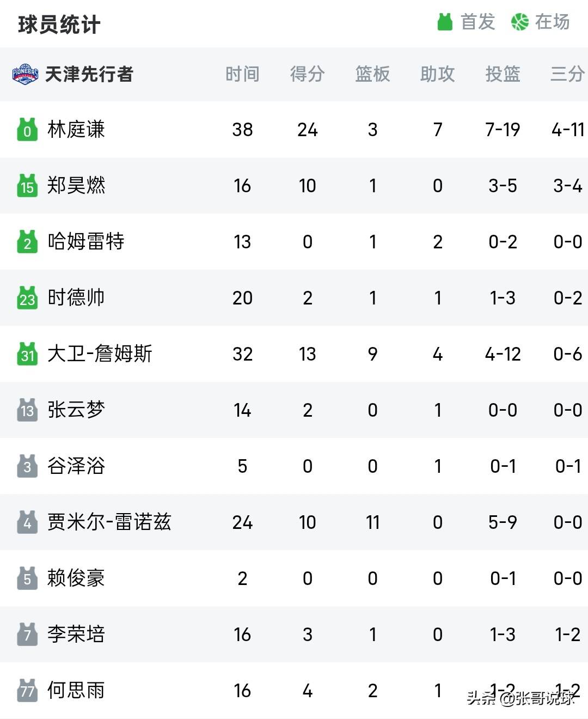Click 张云梦's gray number 13 jersey

pos(27,410)
